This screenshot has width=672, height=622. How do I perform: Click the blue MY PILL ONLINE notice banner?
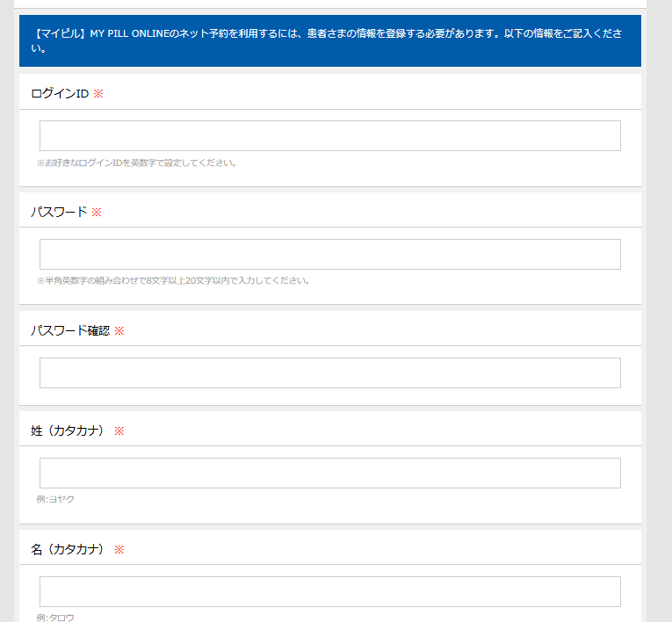pos(329,40)
